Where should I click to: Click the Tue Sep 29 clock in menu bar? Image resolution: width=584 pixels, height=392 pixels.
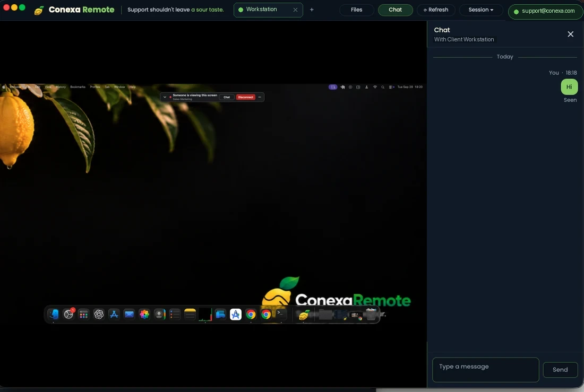pos(410,87)
